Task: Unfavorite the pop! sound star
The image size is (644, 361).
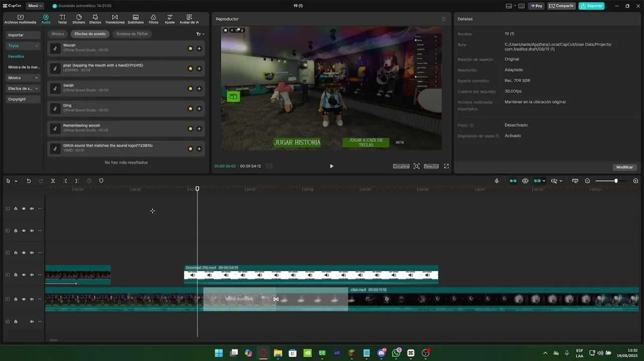Action: [x=190, y=68]
